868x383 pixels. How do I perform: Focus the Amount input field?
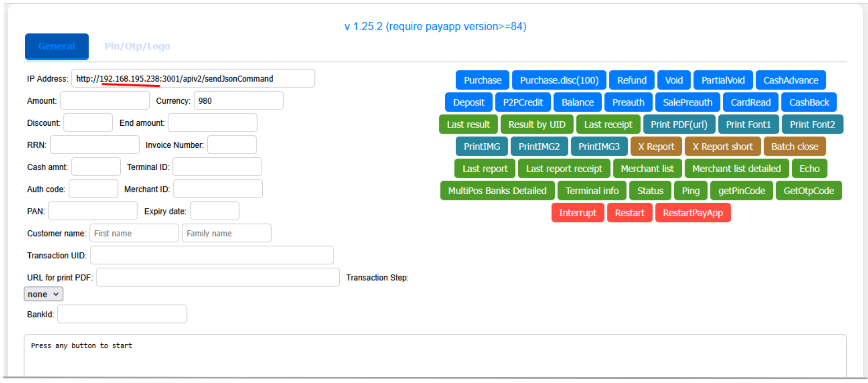pyautogui.click(x=105, y=101)
